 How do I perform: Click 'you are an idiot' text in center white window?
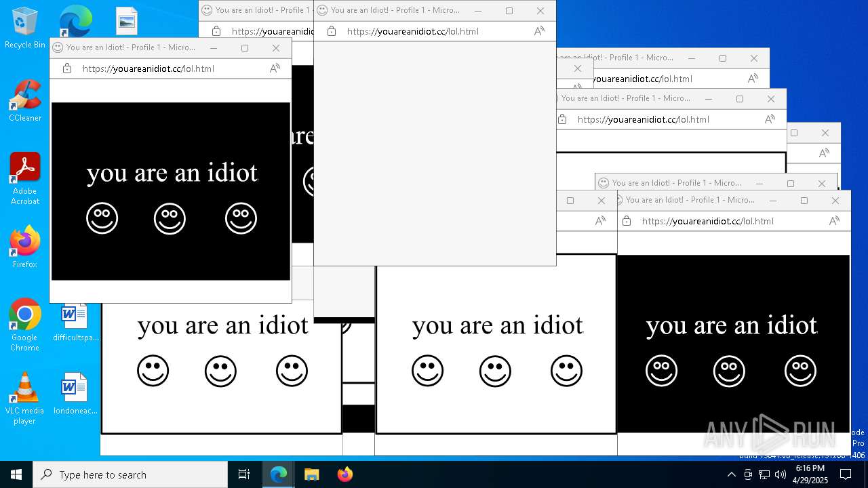pyautogui.click(x=498, y=326)
